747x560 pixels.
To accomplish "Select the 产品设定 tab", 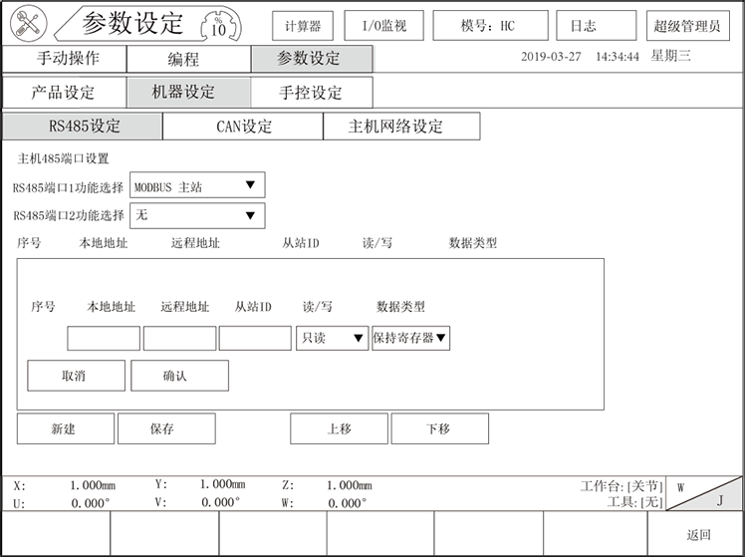I will coord(65,93).
